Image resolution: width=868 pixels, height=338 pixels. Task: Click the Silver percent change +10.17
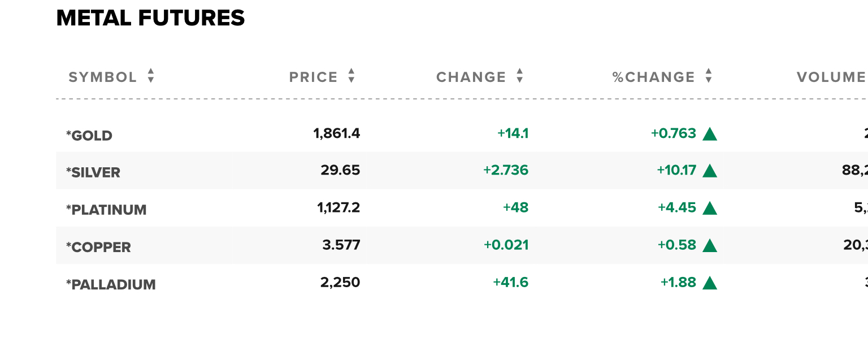click(x=676, y=170)
